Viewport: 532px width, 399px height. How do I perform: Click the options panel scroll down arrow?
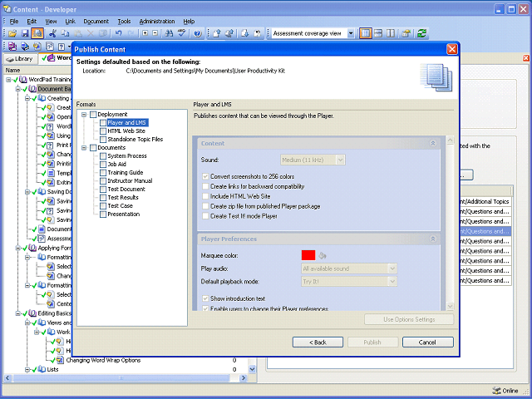(x=451, y=307)
